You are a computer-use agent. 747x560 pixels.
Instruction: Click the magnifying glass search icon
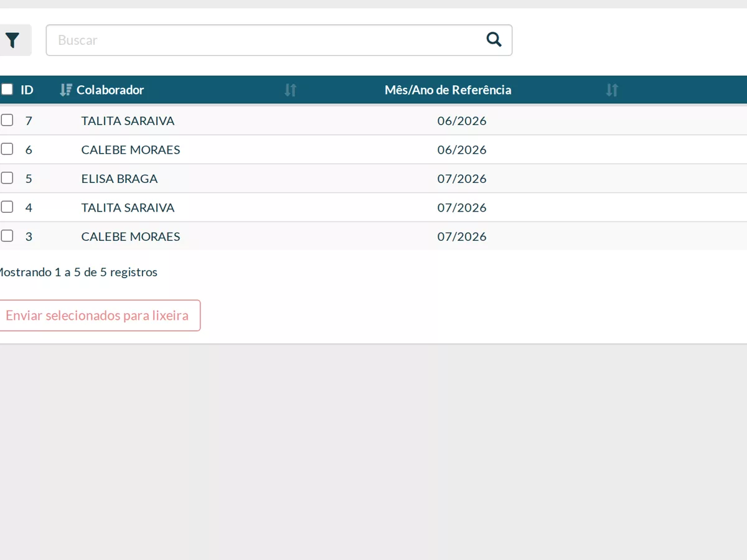(x=494, y=40)
